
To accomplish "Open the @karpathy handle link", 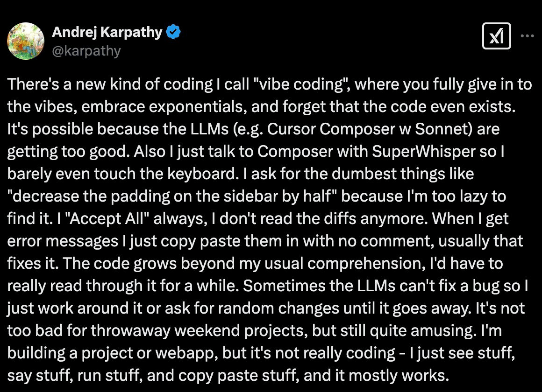I will click(86, 51).
